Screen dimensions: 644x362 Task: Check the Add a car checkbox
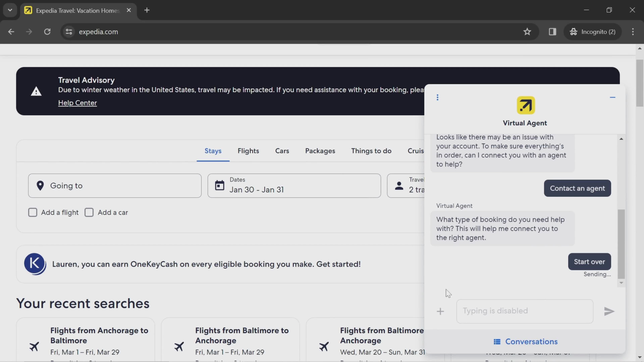[89, 212]
